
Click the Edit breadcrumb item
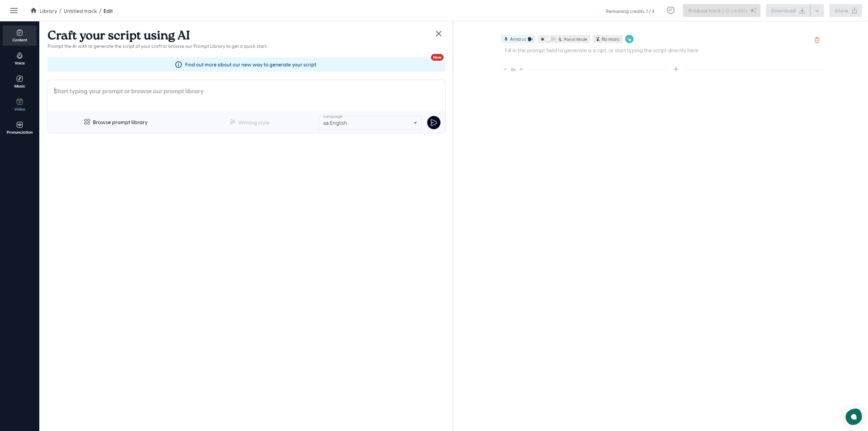108,11
